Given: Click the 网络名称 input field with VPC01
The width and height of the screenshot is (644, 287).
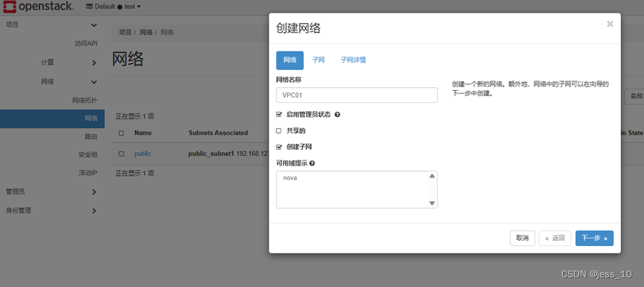Looking at the screenshot, I should 357,95.
